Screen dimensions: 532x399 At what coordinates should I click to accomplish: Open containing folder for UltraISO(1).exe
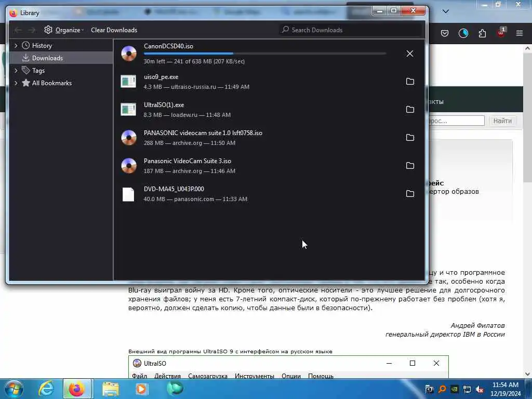pos(410,109)
